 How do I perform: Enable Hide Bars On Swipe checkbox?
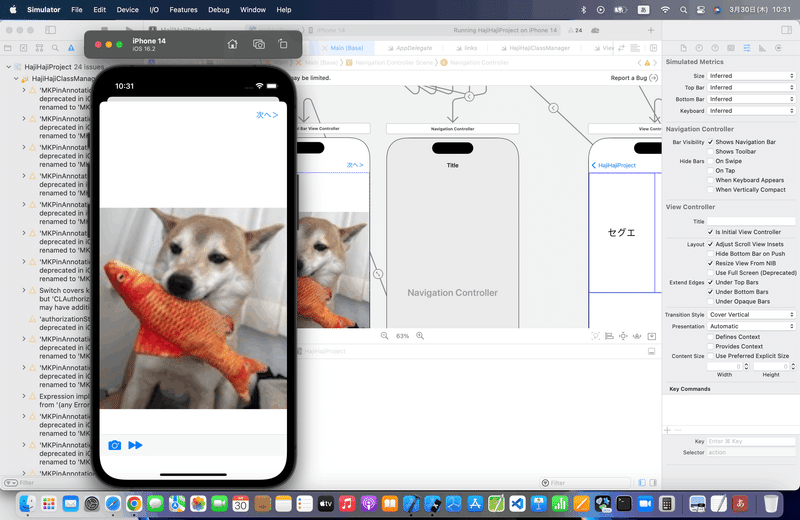click(x=710, y=161)
